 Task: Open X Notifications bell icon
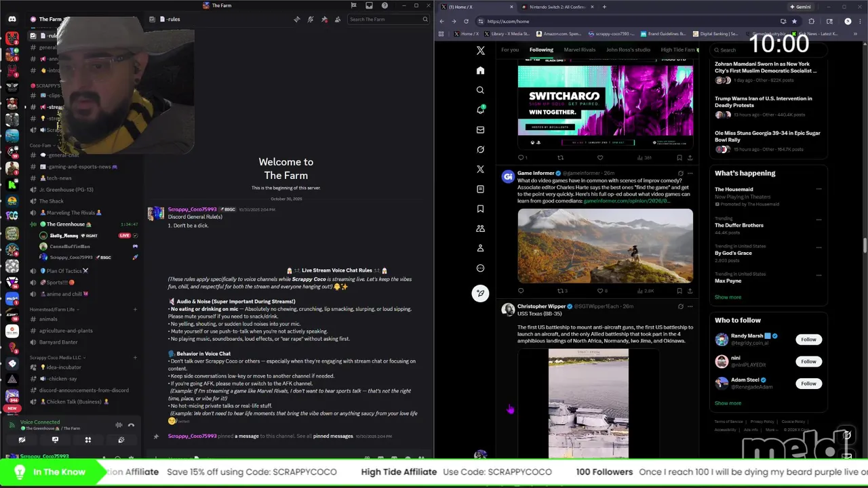point(480,110)
